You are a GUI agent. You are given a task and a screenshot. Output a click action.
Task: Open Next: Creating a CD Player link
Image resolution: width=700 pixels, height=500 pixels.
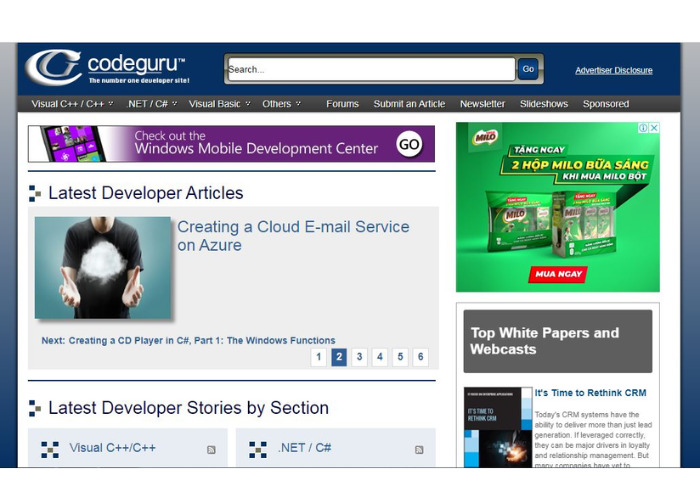(188, 341)
